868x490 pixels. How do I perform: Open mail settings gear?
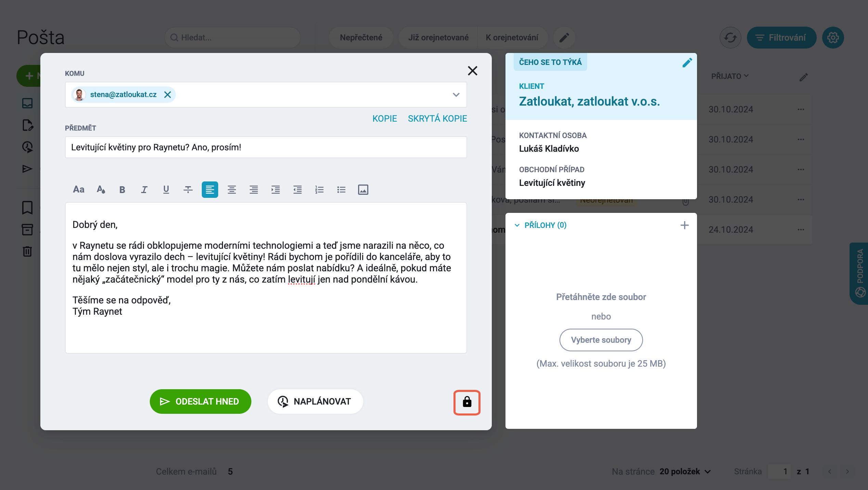click(833, 38)
